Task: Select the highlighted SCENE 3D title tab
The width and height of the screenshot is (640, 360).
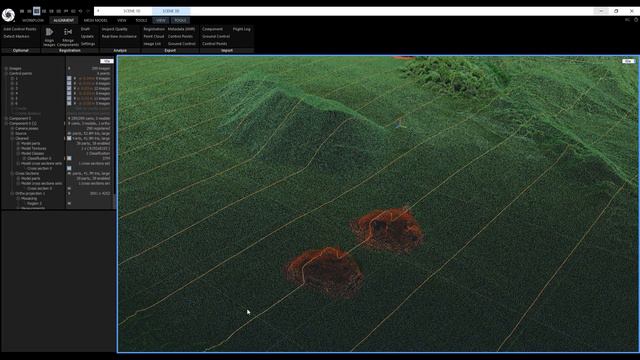Action: click(x=171, y=11)
